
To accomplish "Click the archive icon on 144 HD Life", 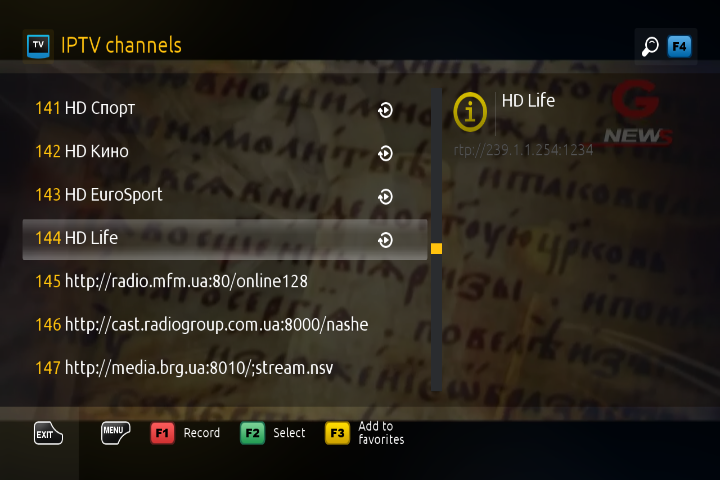I will point(385,240).
